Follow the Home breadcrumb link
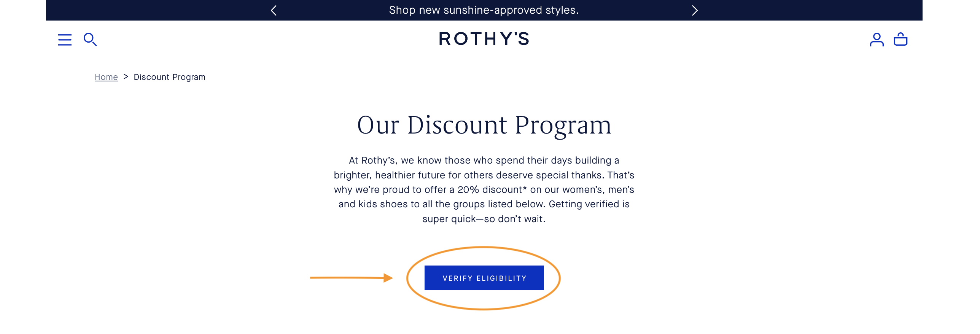The height and width of the screenshot is (334, 980). [x=106, y=77]
